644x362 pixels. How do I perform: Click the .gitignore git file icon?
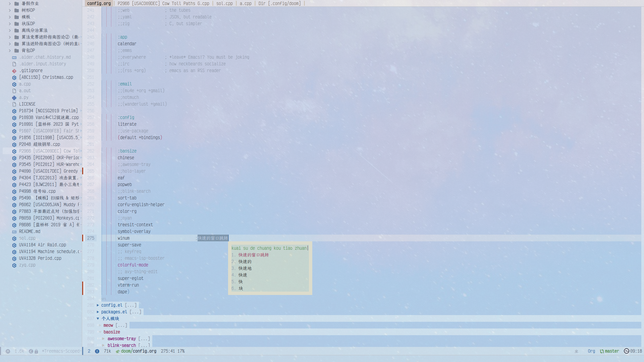tap(14, 71)
